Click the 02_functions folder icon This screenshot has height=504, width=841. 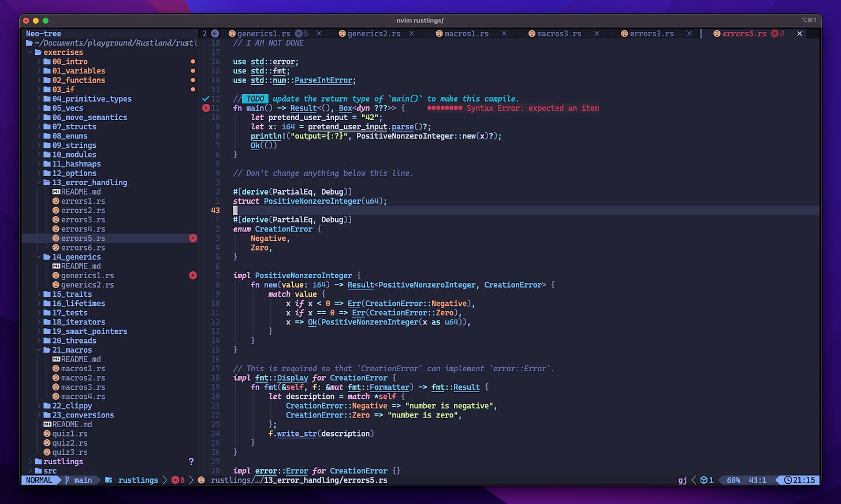(x=47, y=80)
